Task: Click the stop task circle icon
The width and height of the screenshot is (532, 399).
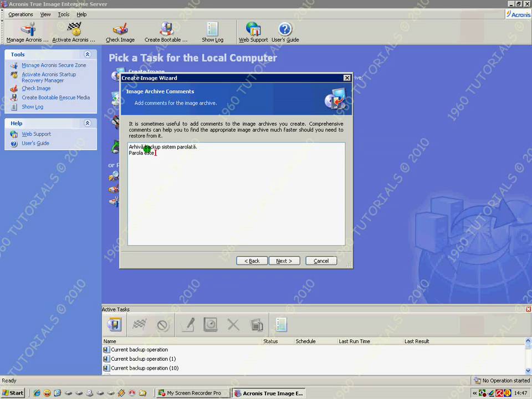Action: [163, 326]
